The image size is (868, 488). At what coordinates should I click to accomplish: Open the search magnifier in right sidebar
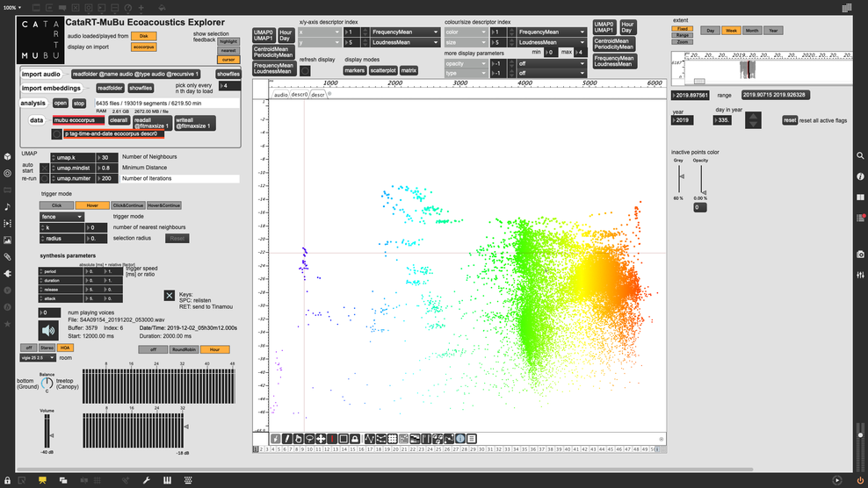tap(859, 155)
